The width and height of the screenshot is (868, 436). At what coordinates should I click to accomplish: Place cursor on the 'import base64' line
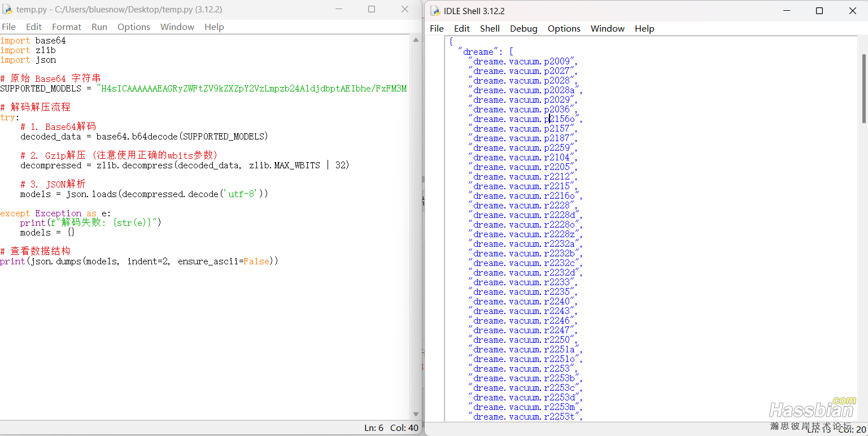pos(33,41)
